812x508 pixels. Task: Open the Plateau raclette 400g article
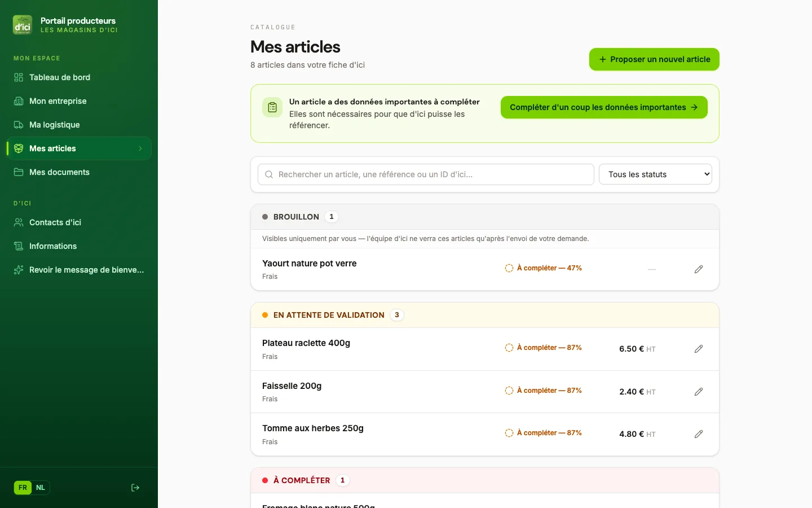(x=306, y=343)
